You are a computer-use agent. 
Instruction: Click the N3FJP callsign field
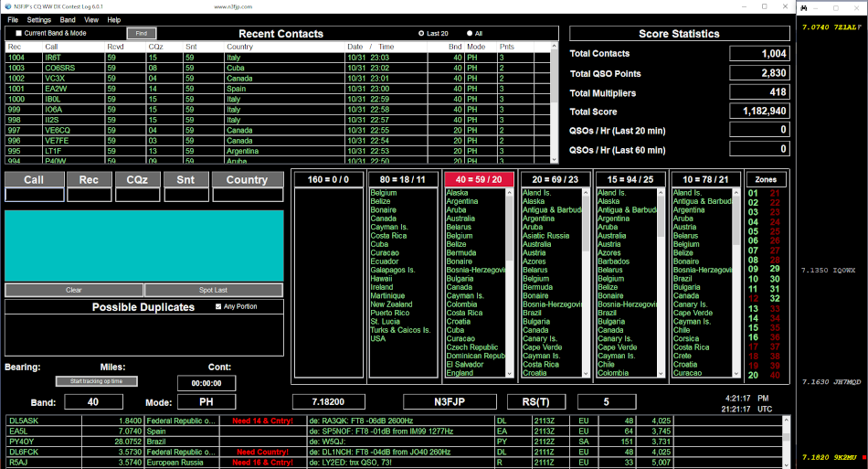[x=450, y=402]
